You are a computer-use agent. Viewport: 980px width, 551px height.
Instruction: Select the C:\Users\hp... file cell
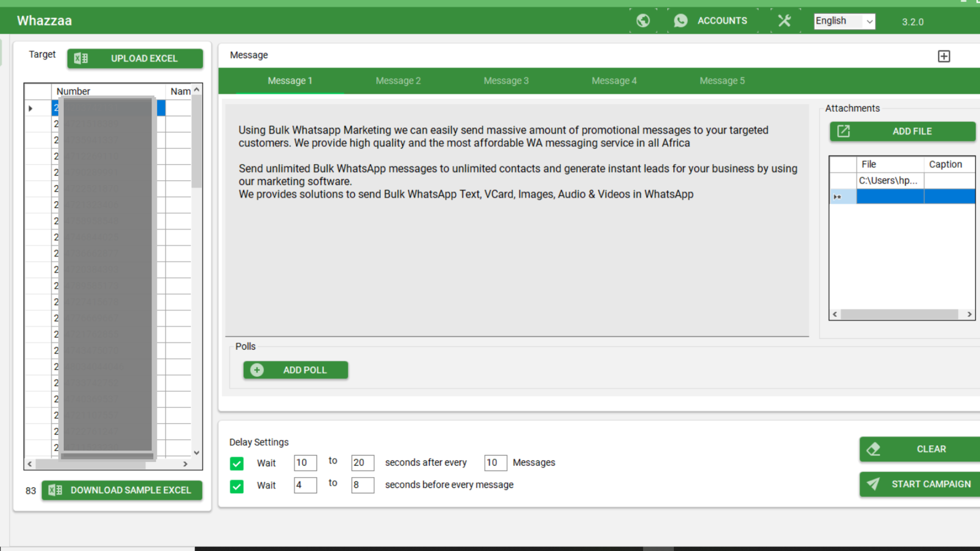pyautogui.click(x=890, y=181)
